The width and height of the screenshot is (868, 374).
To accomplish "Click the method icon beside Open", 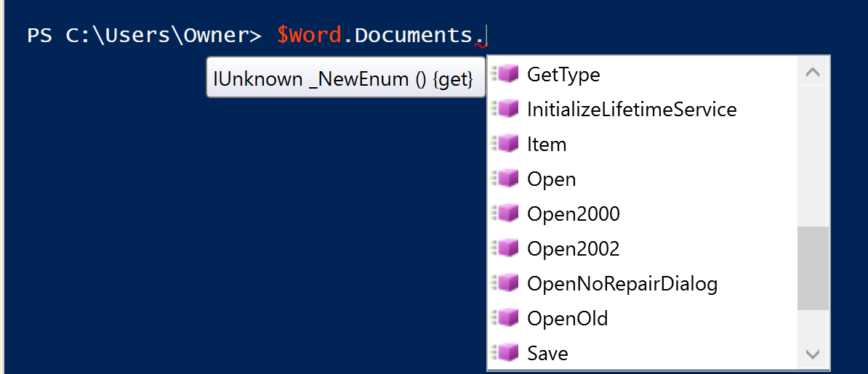I will tap(505, 179).
